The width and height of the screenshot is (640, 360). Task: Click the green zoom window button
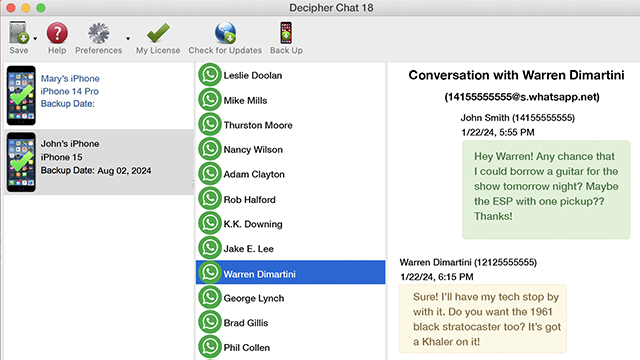40,8
